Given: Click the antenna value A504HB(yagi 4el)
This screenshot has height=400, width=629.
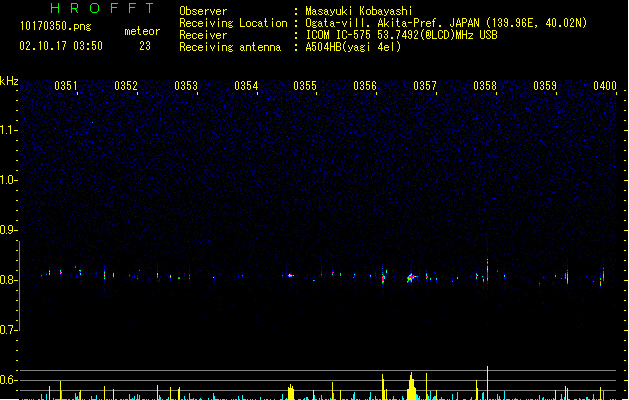Looking at the screenshot, I should click(353, 47).
